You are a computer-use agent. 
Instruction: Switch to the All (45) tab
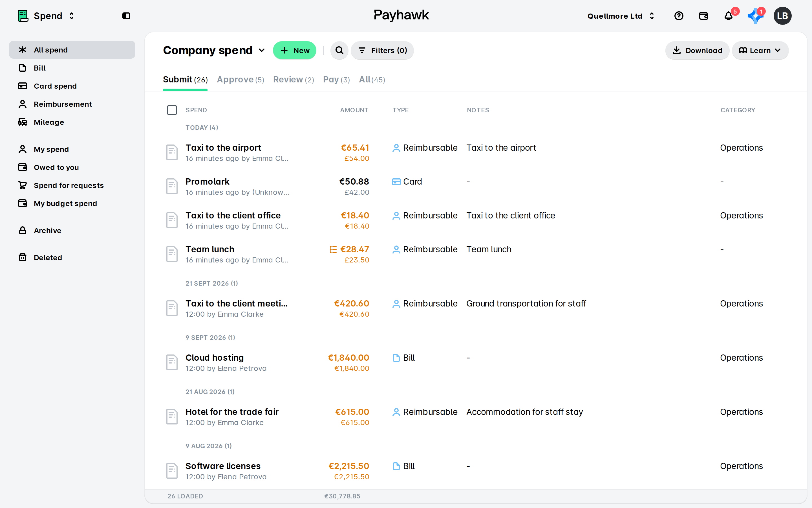pos(372,80)
